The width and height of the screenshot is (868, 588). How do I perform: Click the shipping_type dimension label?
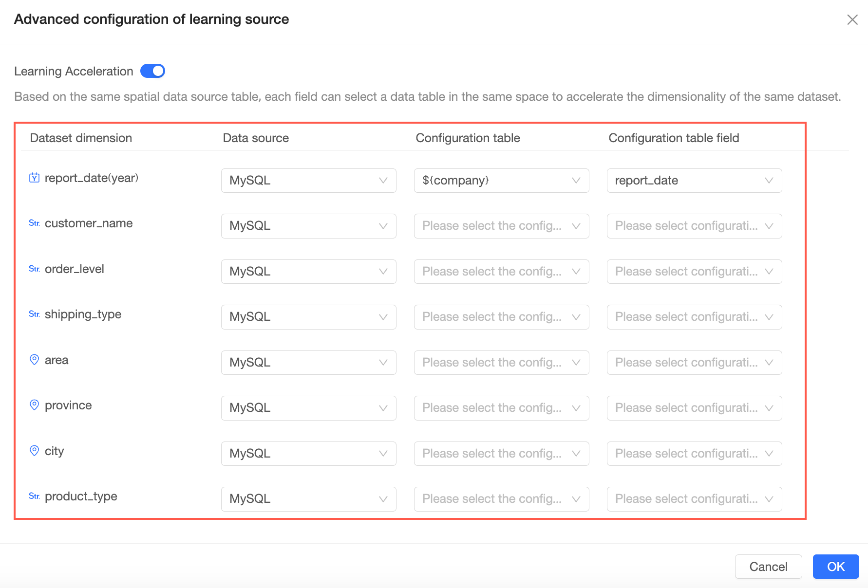click(83, 314)
